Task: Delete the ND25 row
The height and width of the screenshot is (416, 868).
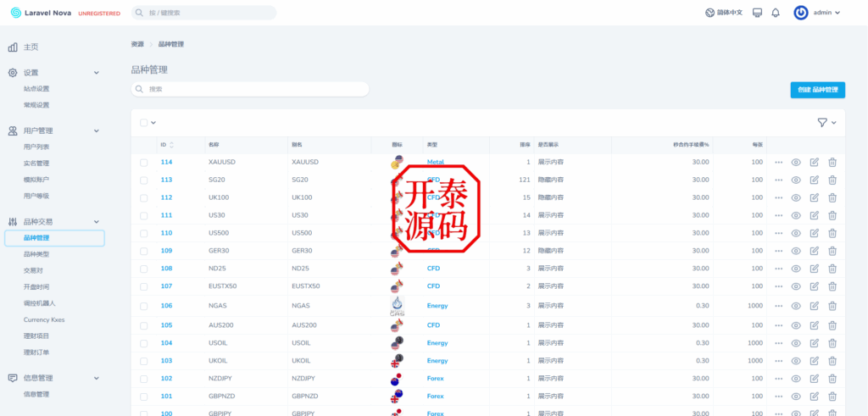Action: [x=832, y=269]
